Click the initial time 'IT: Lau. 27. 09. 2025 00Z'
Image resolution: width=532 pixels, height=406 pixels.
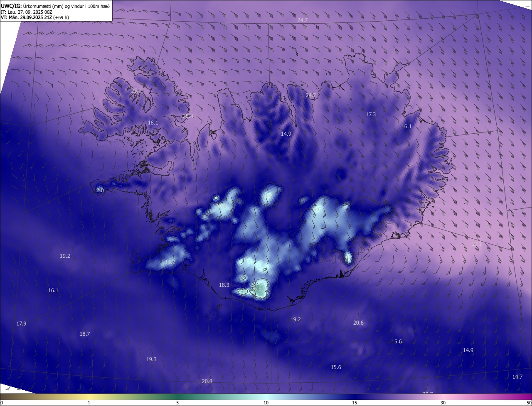[27, 12]
